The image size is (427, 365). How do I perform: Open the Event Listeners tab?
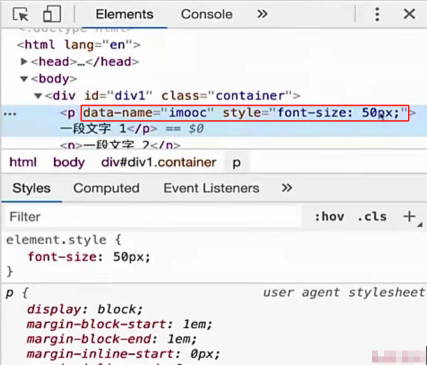tap(211, 188)
